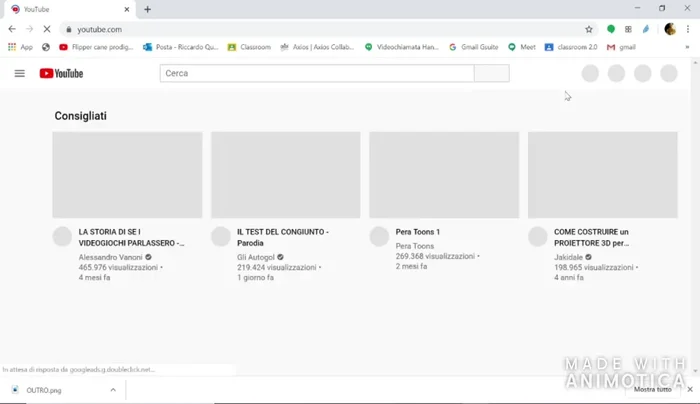This screenshot has width=700, height=404.
Task: Open Gli Autogol channel name
Action: [255, 257]
